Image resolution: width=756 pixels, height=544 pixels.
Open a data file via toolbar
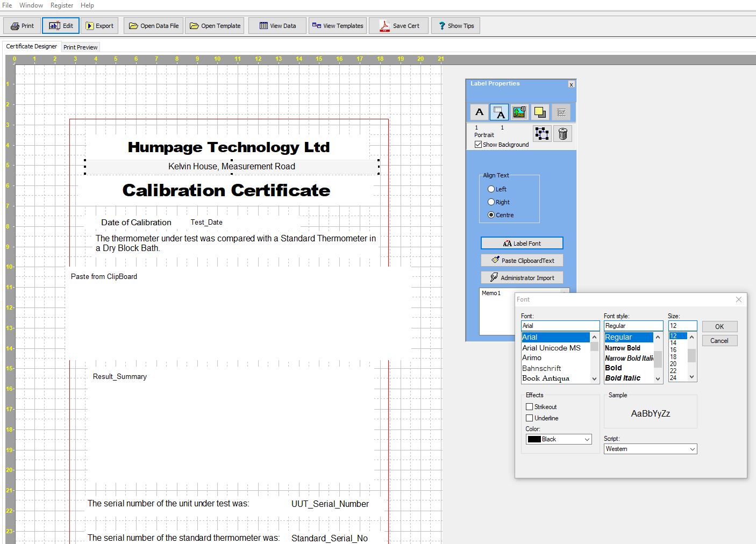(154, 26)
